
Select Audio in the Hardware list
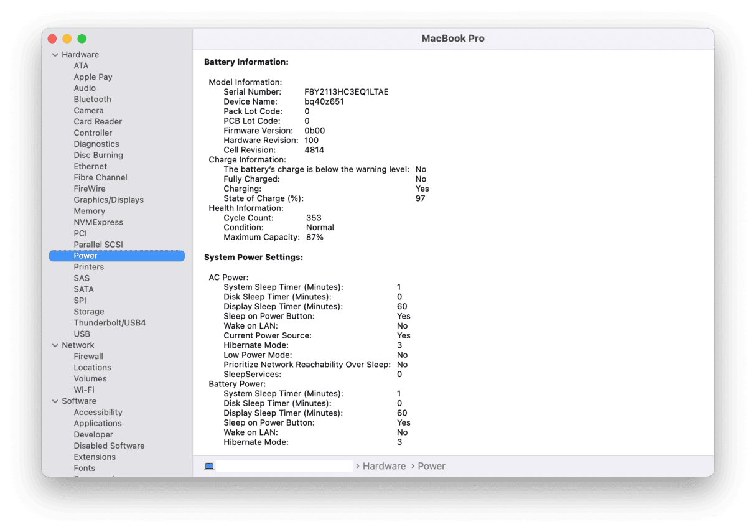pos(85,88)
